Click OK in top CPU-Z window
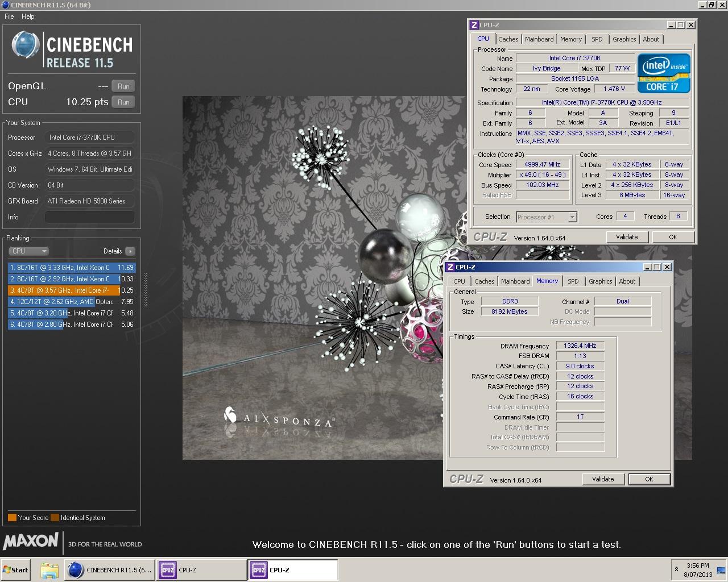This screenshot has width=728, height=582. tap(673, 237)
